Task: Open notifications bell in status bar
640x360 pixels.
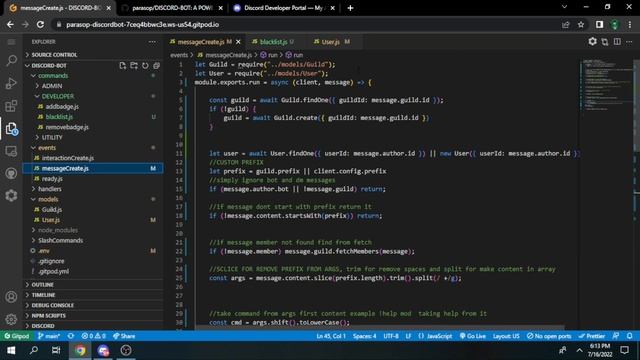Action: 630,336
